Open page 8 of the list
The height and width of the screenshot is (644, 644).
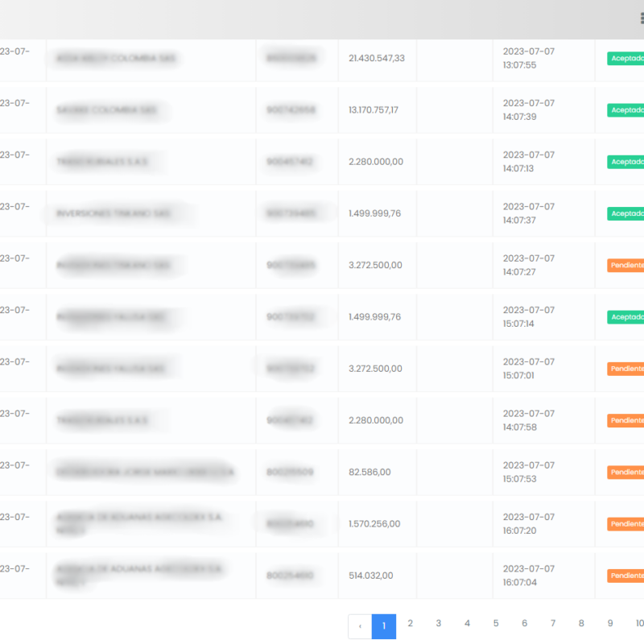(x=581, y=624)
